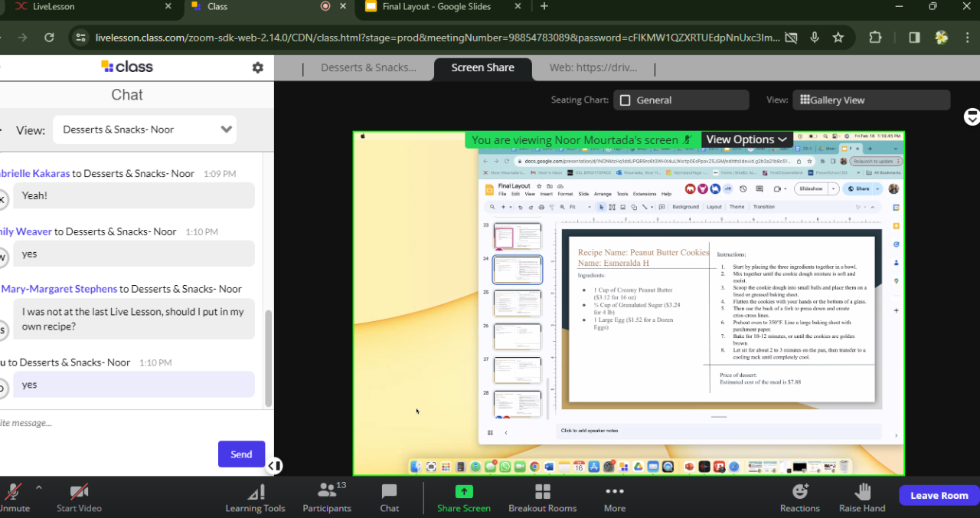Image resolution: width=980 pixels, height=518 pixels.
Task: Open a new browser tab
Action: [x=544, y=6]
